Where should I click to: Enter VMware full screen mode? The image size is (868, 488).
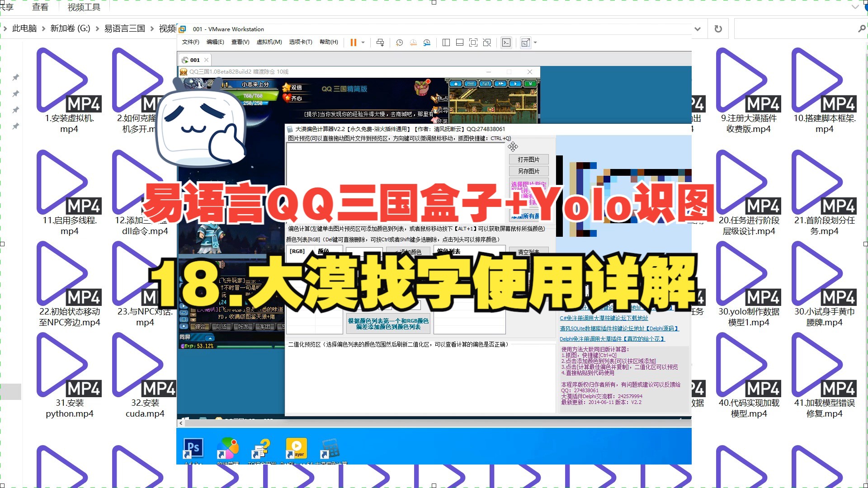pyautogui.click(x=473, y=42)
